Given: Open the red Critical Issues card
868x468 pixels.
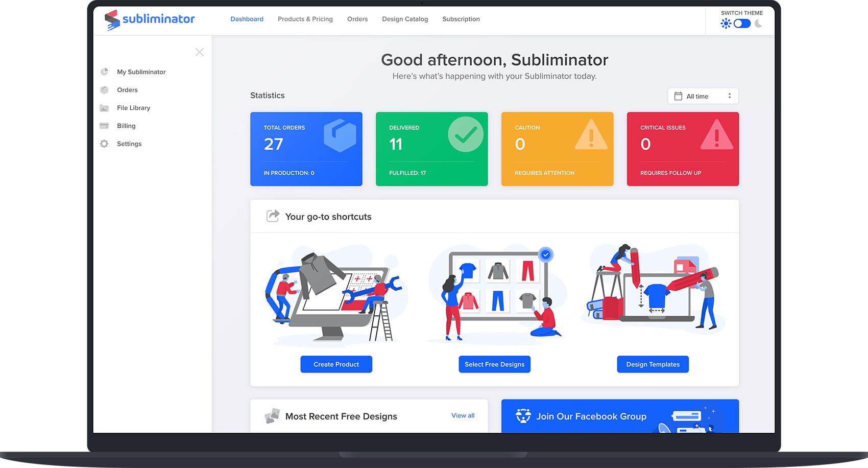Looking at the screenshot, I should 683,149.
